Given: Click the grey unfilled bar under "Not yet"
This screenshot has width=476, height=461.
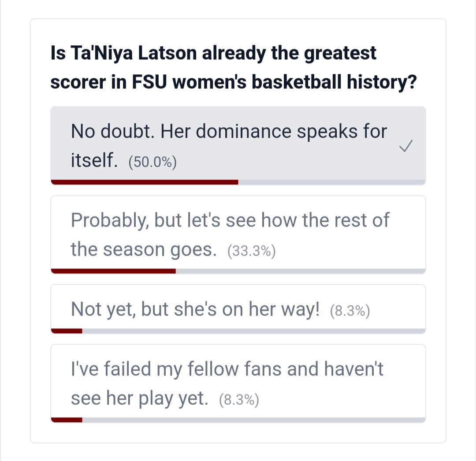Looking at the screenshot, I should pos(253,331).
